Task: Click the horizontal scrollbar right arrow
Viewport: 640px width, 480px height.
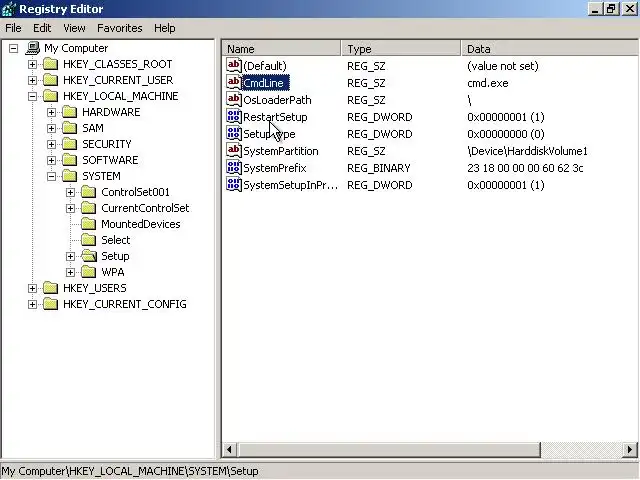Action: click(630, 449)
